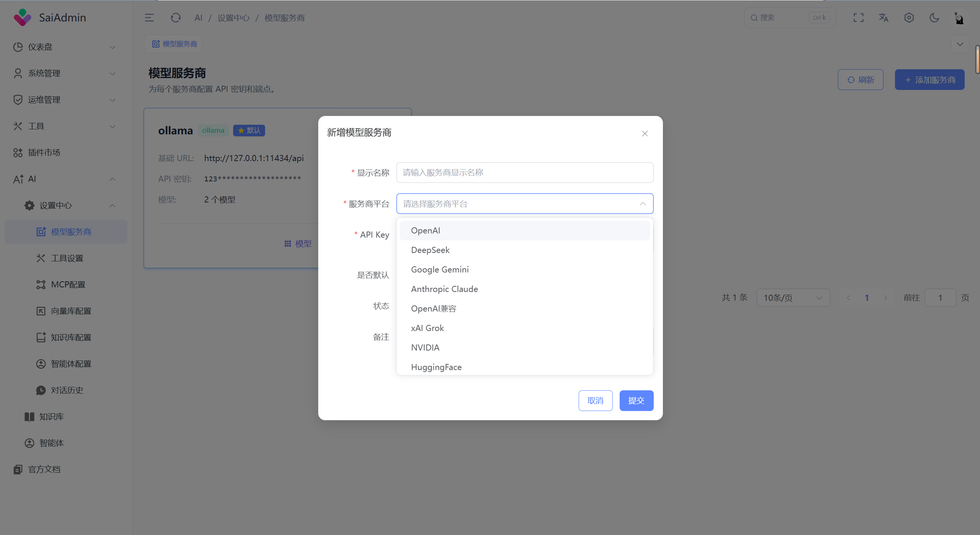This screenshot has height=535, width=980.
Task: Click the 取消 cancel button
Action: pyautogui.click(x=595, y=401)
